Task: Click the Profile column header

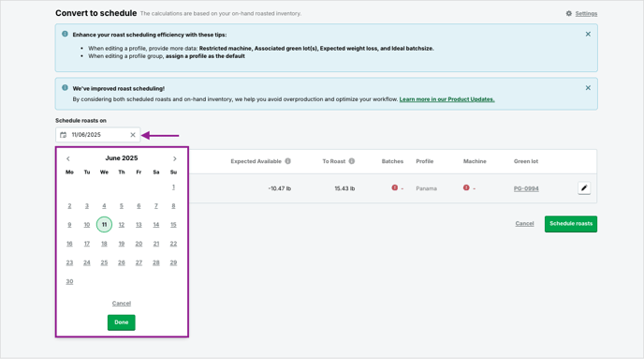Action: click(425, 161)
